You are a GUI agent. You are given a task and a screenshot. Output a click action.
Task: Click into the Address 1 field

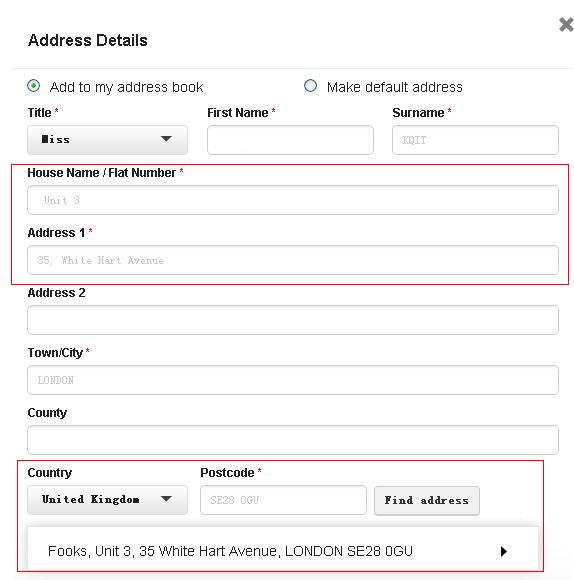[x=293, y=260]
